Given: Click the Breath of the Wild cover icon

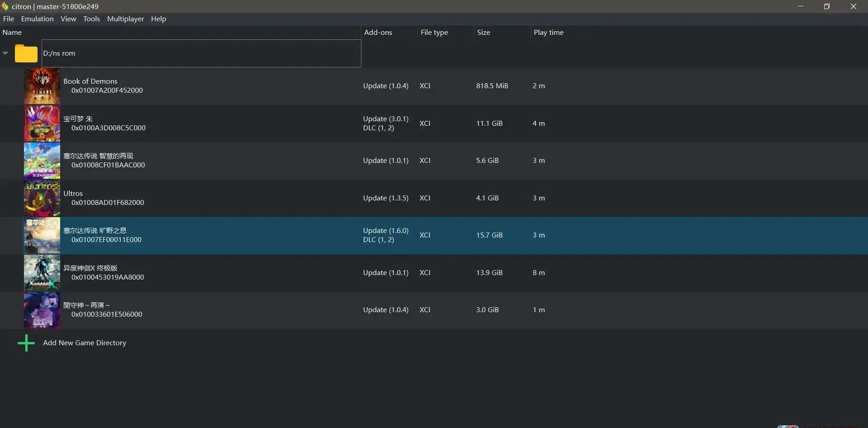Looking at the screenshot, I should point(42,235).
